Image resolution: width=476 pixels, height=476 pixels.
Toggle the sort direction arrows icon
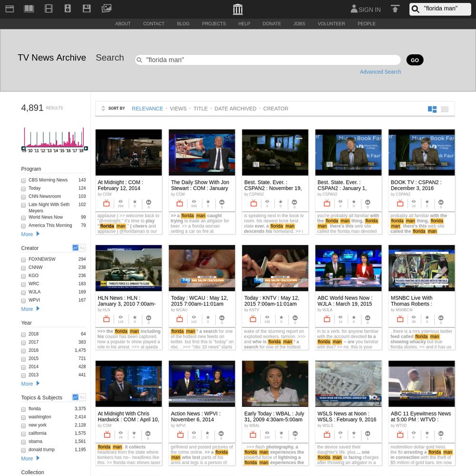click(x=103, y=109)
